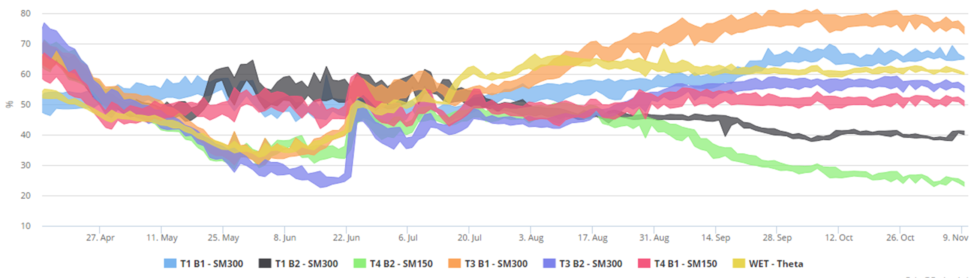The width and height of the screenshot is (980, 278).
Task: Click the red T4 B1 - SM150 legend swatch
Action: [644, 263]
